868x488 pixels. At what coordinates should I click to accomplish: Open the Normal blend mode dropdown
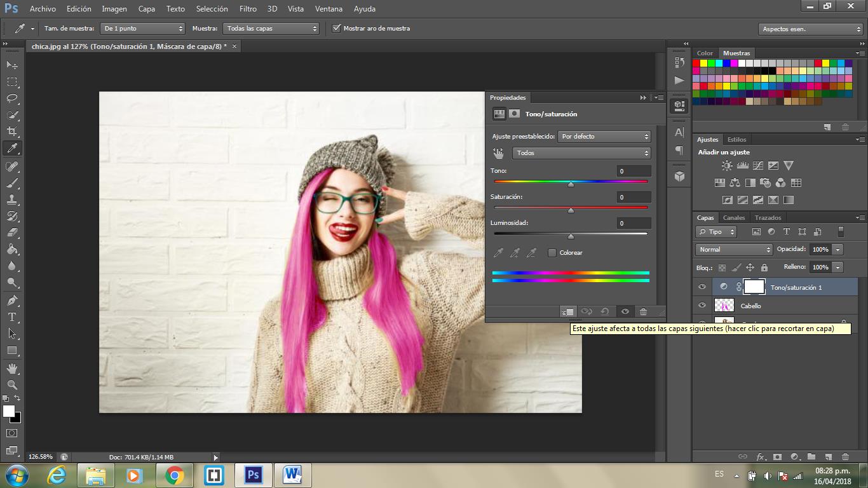(x=733, y=250)
